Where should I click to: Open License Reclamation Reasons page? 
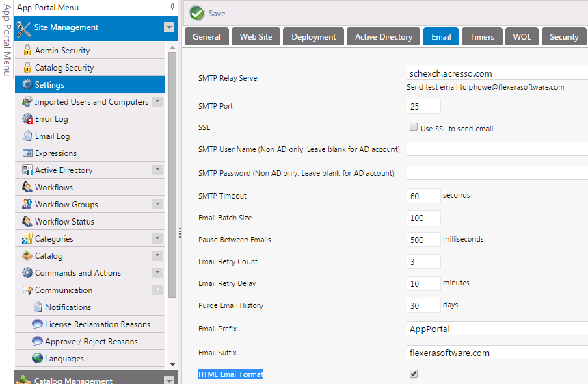(97, 324)
